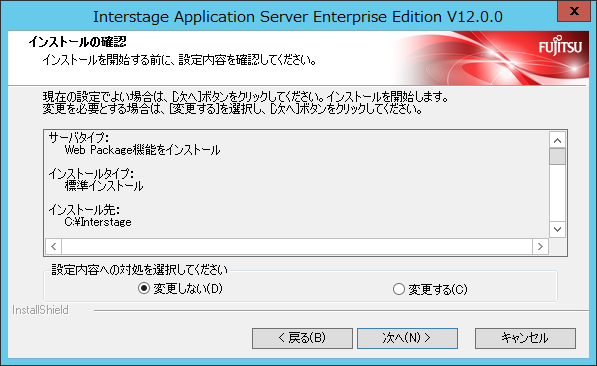Click the FUJITSU logo in the banner

(560, 46)
